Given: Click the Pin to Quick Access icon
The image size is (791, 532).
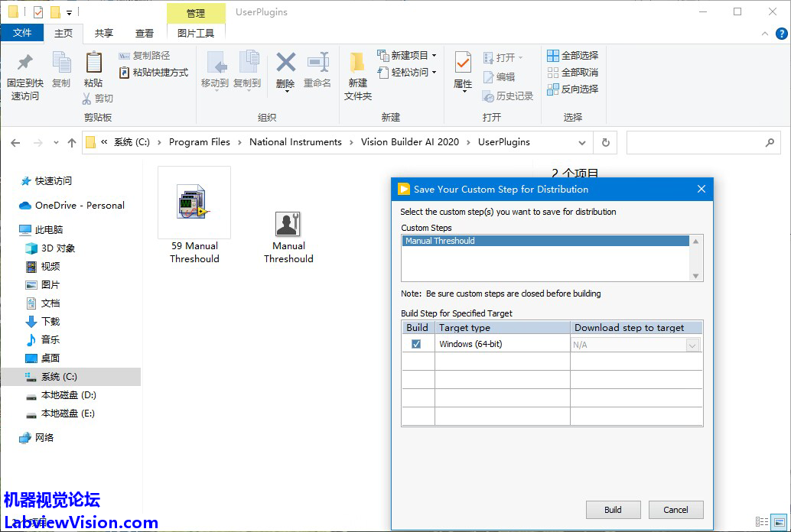Looking at the screenshot, I should 25,63.
